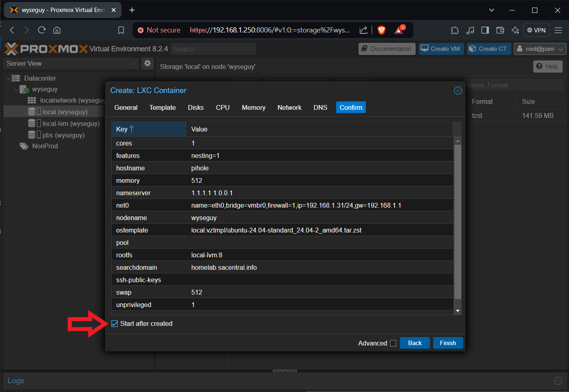
Task: Open the media playlist music icon
Action: point(470,30)
